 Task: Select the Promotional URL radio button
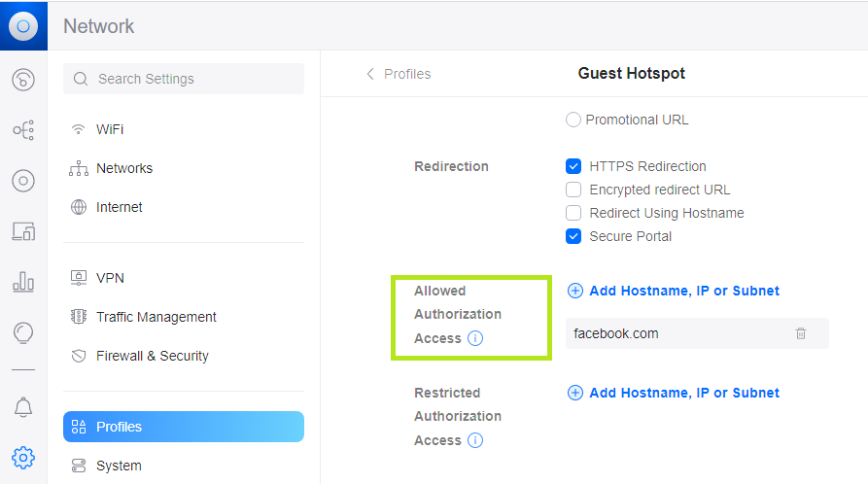pyautogui.click(x=573, y=120)
